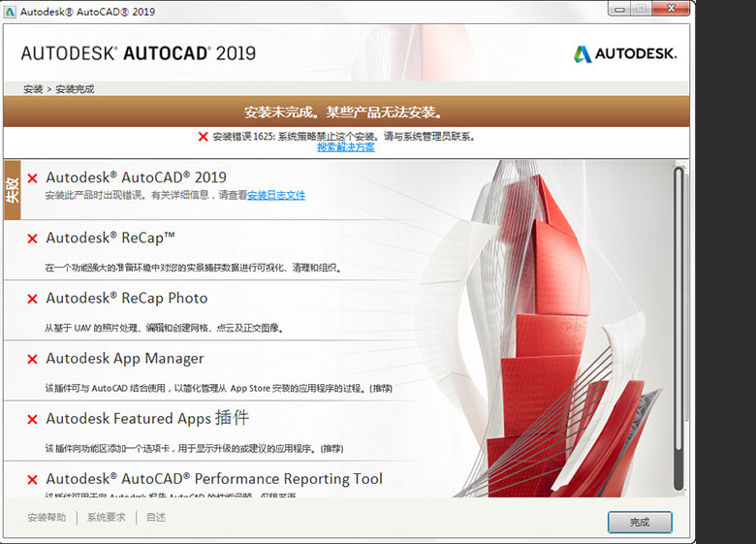Click the ReCap Photo description mentioning UAV

[x=165, y=328]
